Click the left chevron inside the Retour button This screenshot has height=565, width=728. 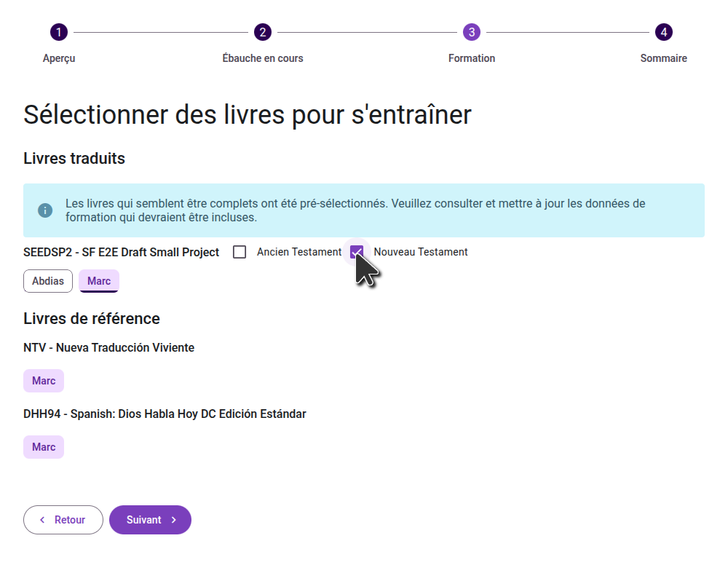pos(42,520)
